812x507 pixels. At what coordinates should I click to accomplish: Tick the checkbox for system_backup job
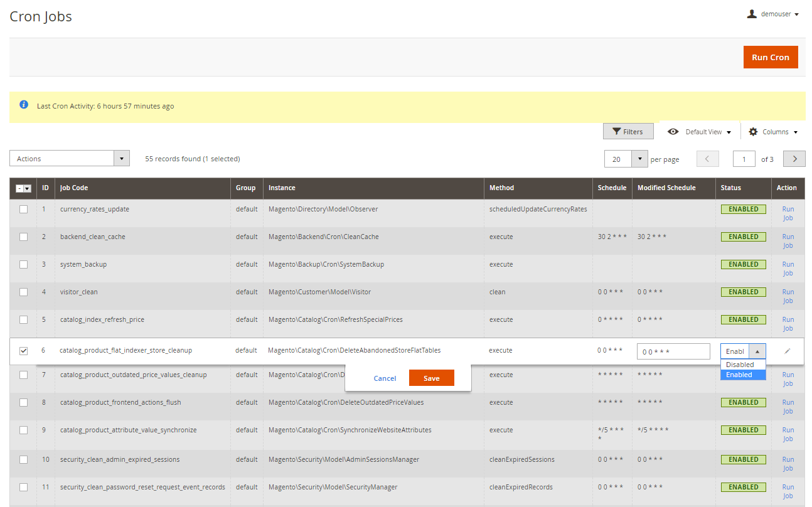[x=23, y=265]
